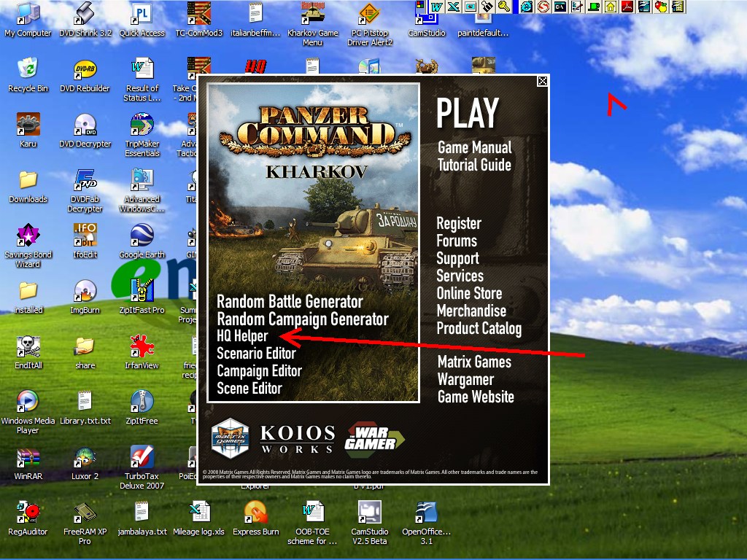Open the Product Catalog link
The image size is (747, 560).
[479, 329]
